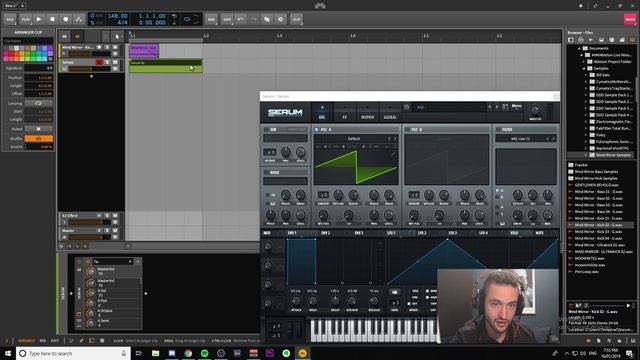Image resolution: width=640 pixels, height=360 pixels.
Task: Disarm record on the Serum track
Action: [99, 62]
